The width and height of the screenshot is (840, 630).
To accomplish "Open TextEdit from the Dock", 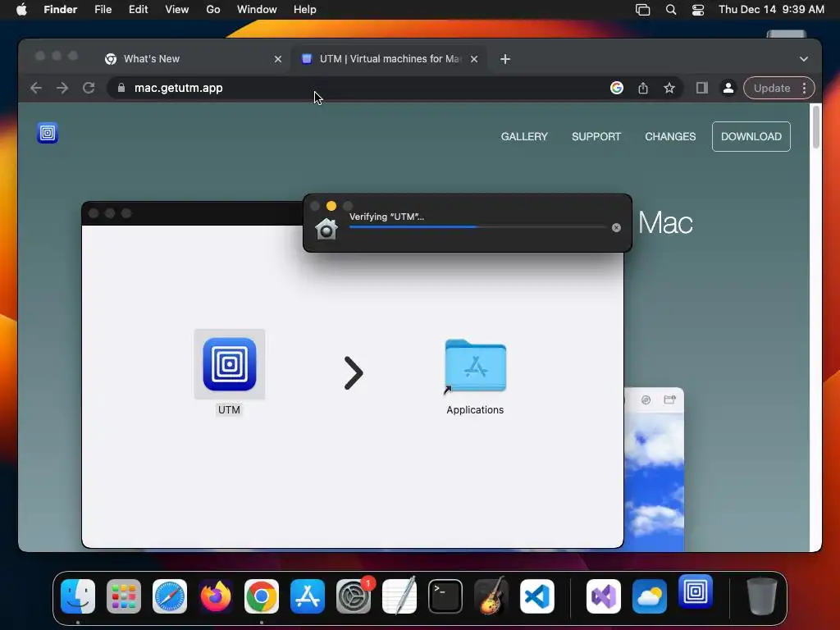I will point(399,596).
